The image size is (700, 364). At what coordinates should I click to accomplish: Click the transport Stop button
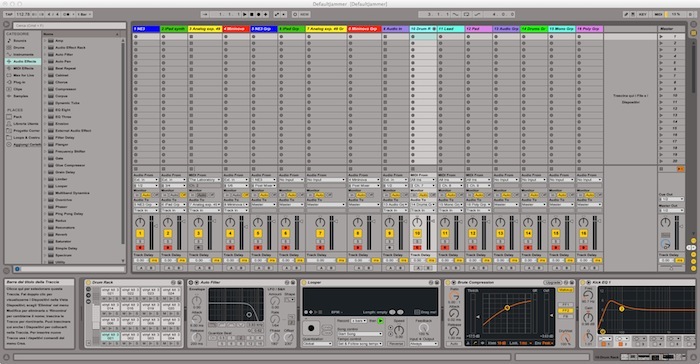(x=252, y=14)
